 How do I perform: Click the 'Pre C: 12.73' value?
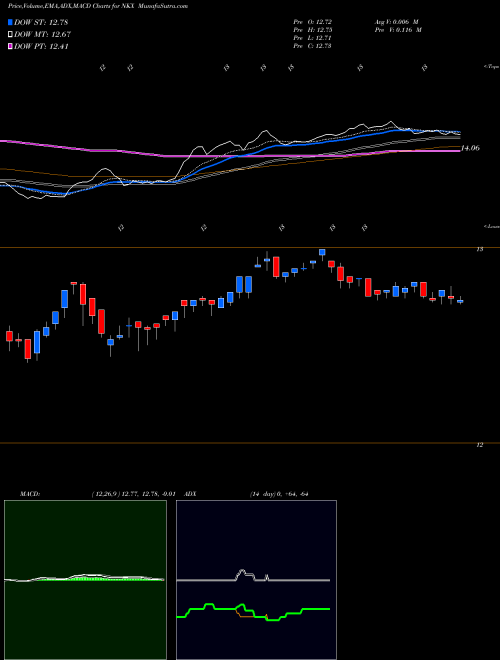coord(313,46)
